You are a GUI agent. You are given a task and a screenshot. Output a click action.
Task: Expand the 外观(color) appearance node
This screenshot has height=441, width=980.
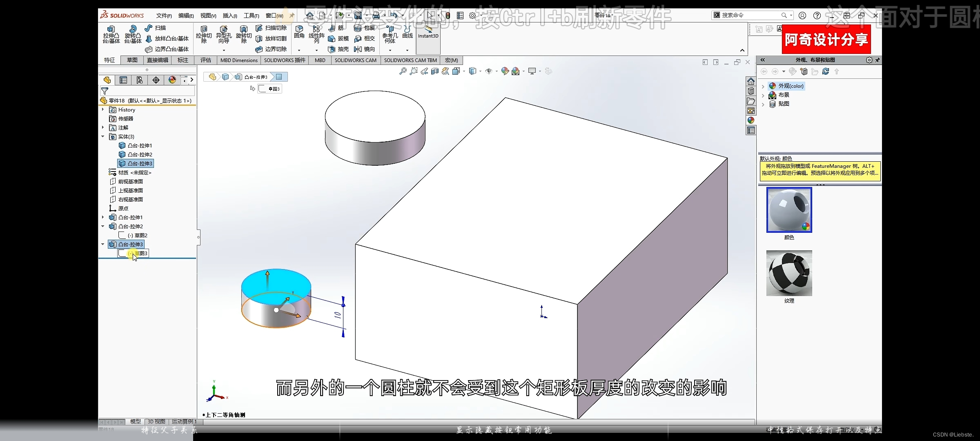763,86
